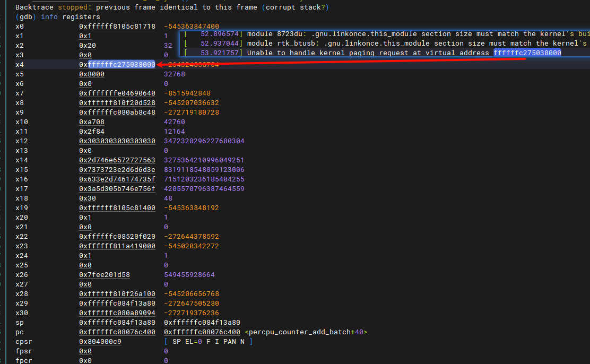Click the highlighted virtual address in kernel log
This screenshot has height=364, width=590.
[x=527, y=53]
